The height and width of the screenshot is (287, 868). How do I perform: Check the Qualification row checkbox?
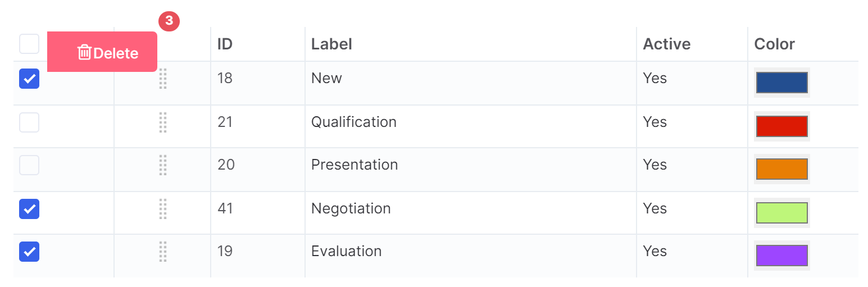tap(29, 122)
